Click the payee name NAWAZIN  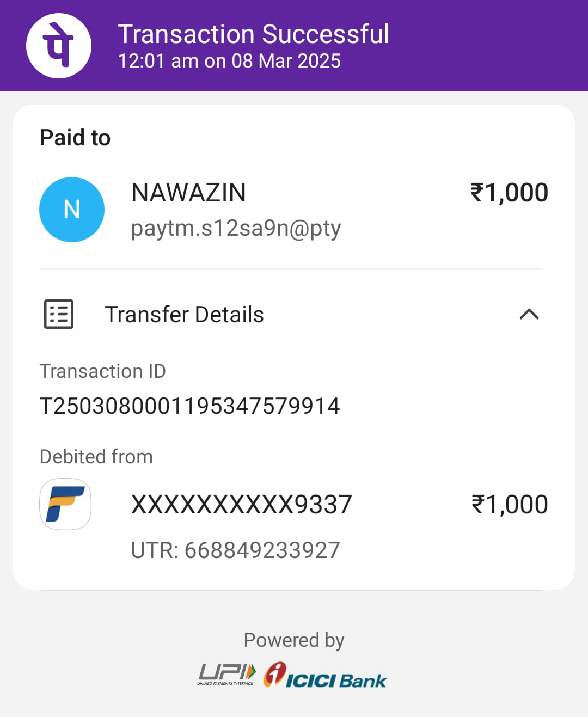188,193
